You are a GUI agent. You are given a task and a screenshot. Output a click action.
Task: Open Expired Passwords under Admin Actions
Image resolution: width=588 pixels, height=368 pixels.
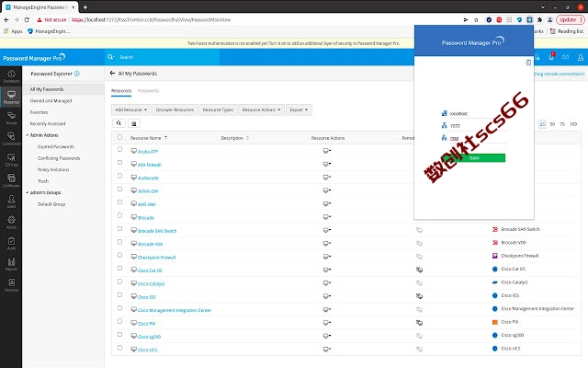pyautogui.click(x=56, y=147)
